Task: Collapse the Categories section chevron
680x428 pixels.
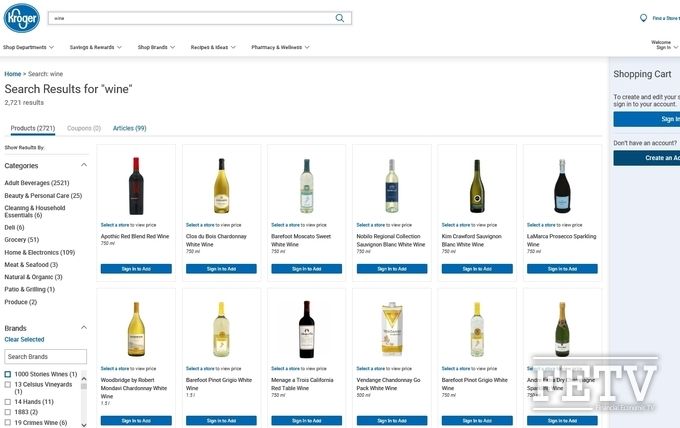Action: tap(84, 165)
